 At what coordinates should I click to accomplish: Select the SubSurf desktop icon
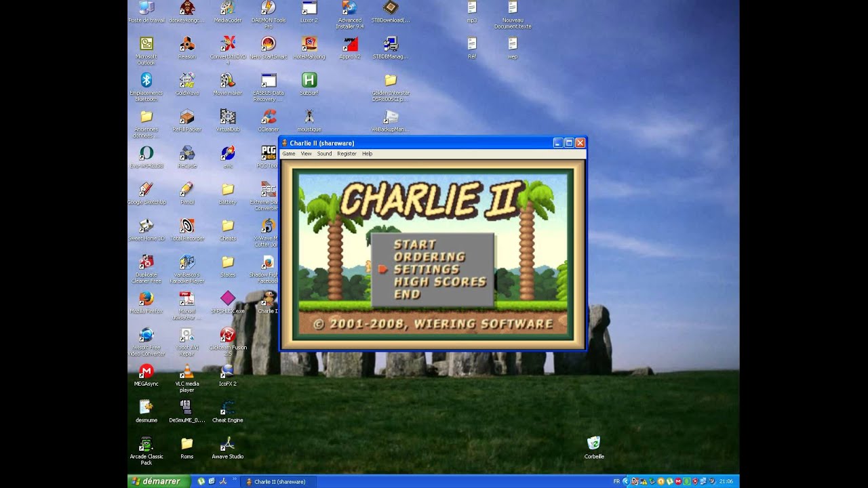[x=309, y=85]
